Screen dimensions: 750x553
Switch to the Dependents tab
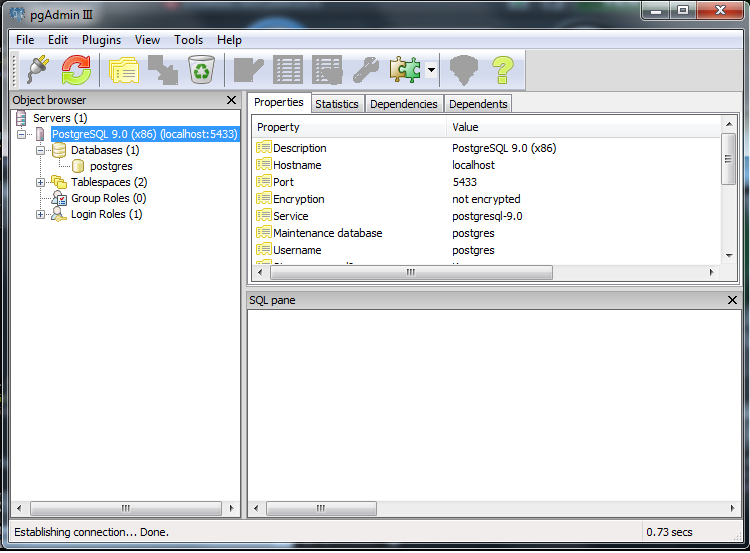[x=478, y=104]
